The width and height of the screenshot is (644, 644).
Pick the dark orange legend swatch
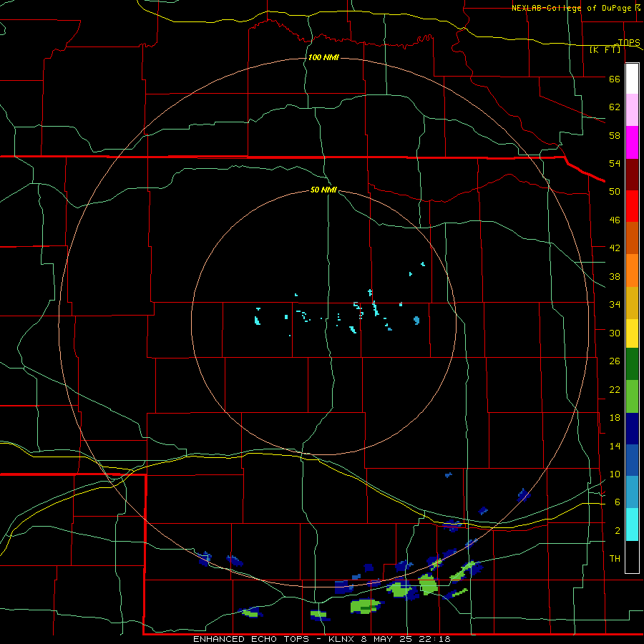pos(632,238)
